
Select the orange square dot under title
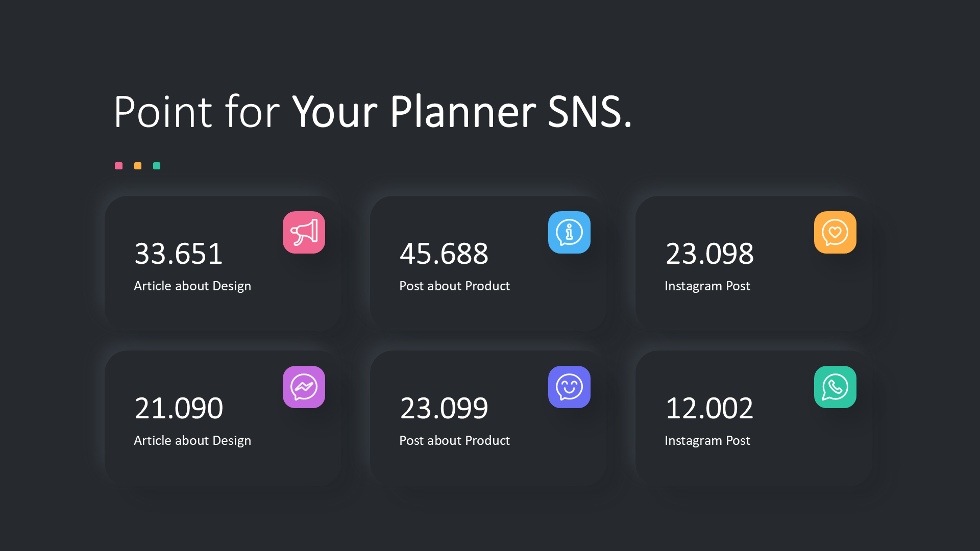(138, 166)
